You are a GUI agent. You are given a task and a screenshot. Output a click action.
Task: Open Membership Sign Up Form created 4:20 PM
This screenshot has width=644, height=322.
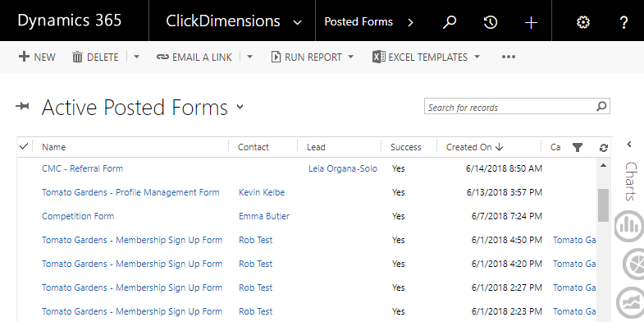click(x=132, y=264)
